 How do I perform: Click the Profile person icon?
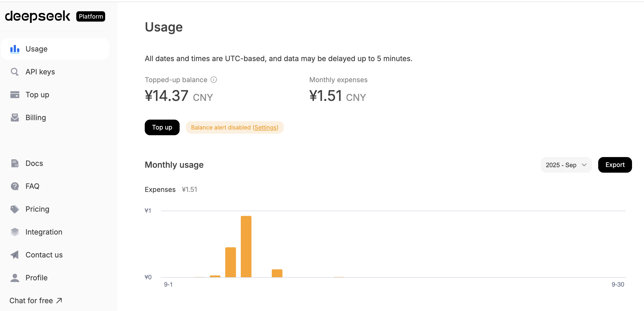[x=15, y=278]
